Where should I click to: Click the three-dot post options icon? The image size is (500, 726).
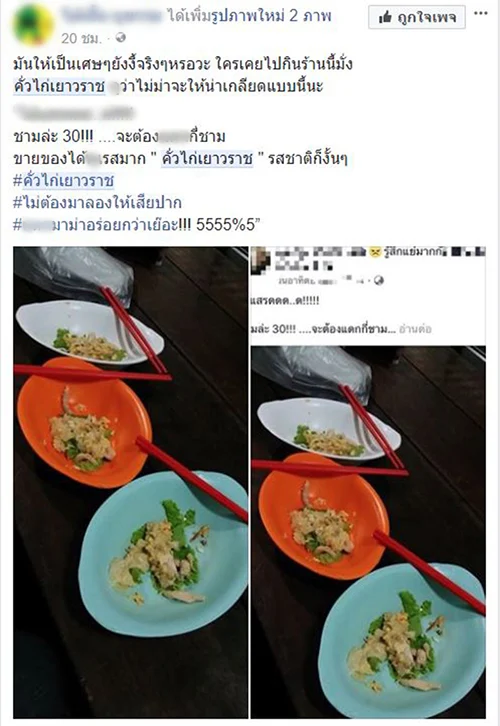(x=481, y=14)
